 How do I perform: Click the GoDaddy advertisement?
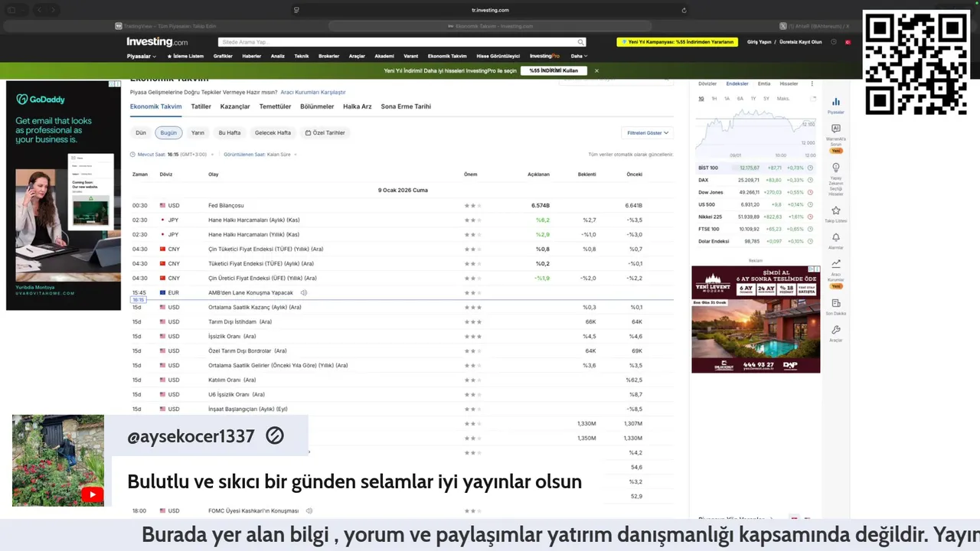[x=64, y=195]
